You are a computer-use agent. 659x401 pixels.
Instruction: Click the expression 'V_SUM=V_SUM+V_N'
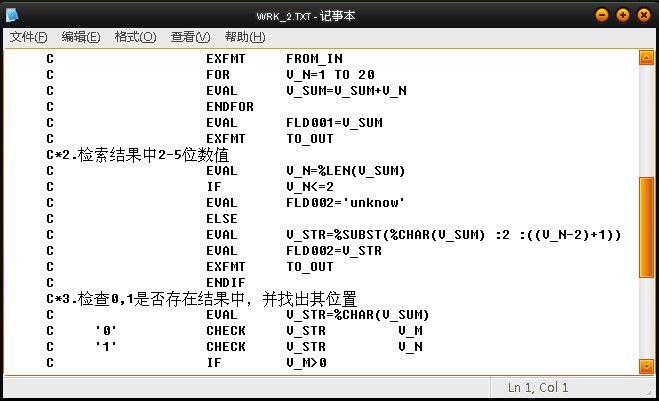pyautogui.click(x=346, y=91)
